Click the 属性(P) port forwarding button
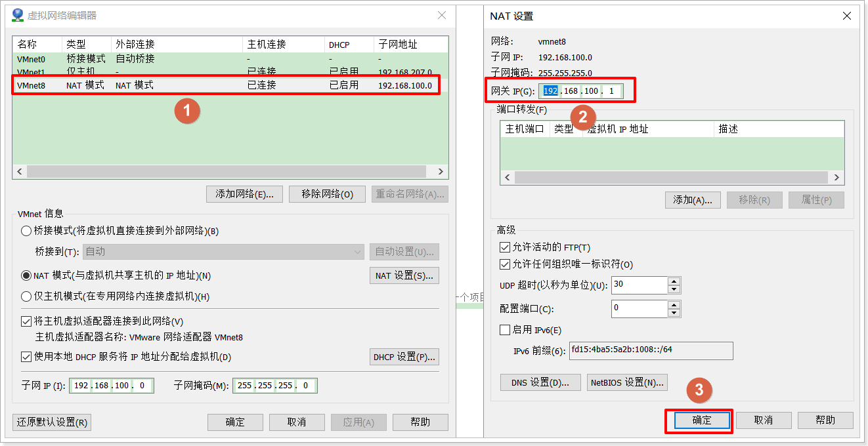Screen dimensions: 868x446 (816, 200)
